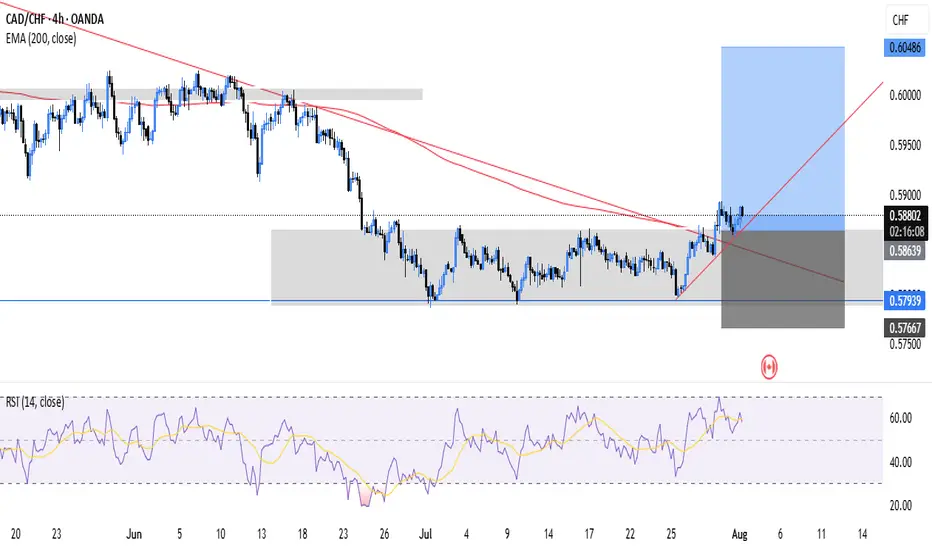
Task: Select the blue long position profit zone
Action: [x=783, y=139]
